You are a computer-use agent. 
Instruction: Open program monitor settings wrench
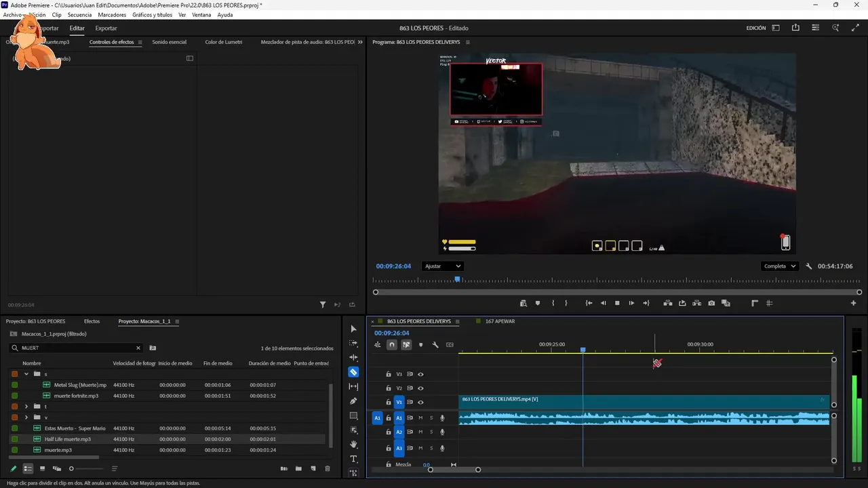(809, 266)
